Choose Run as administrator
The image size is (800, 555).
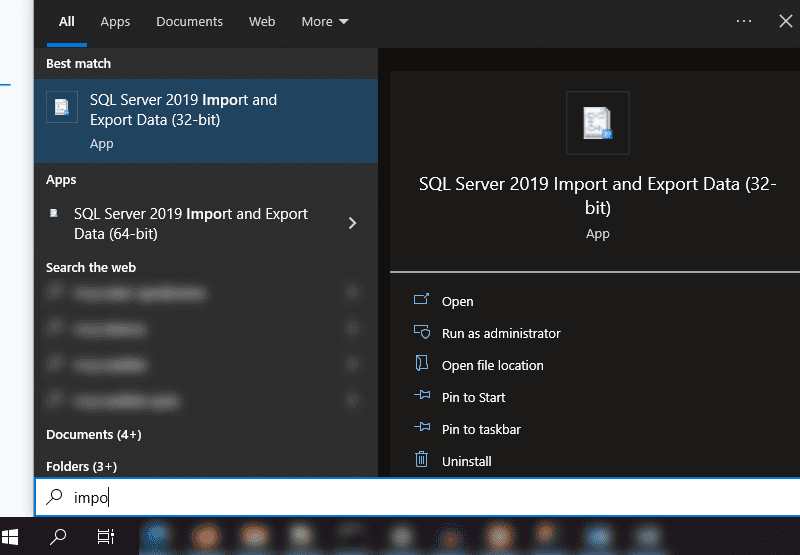[x=501, y=333]
